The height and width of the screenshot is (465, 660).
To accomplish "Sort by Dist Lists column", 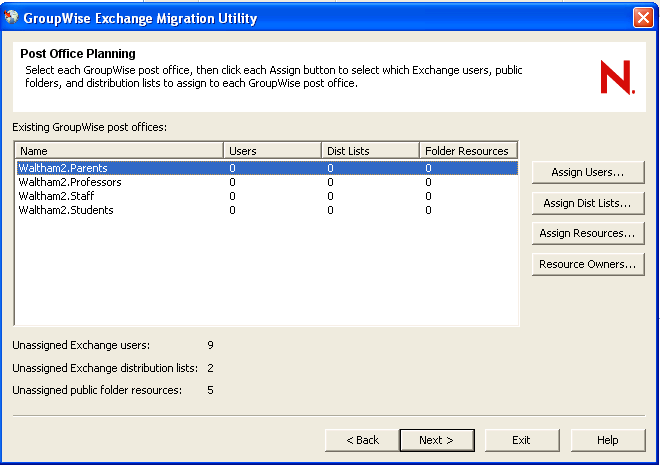I will tap(370, 151).
